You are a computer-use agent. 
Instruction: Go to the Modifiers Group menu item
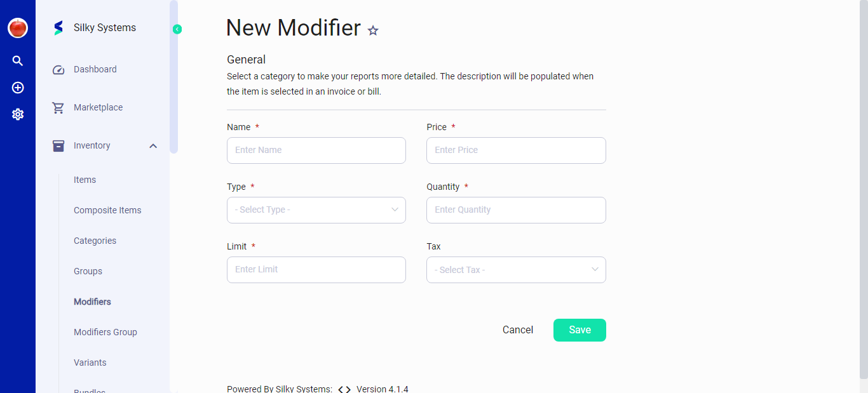coord(105,332)
